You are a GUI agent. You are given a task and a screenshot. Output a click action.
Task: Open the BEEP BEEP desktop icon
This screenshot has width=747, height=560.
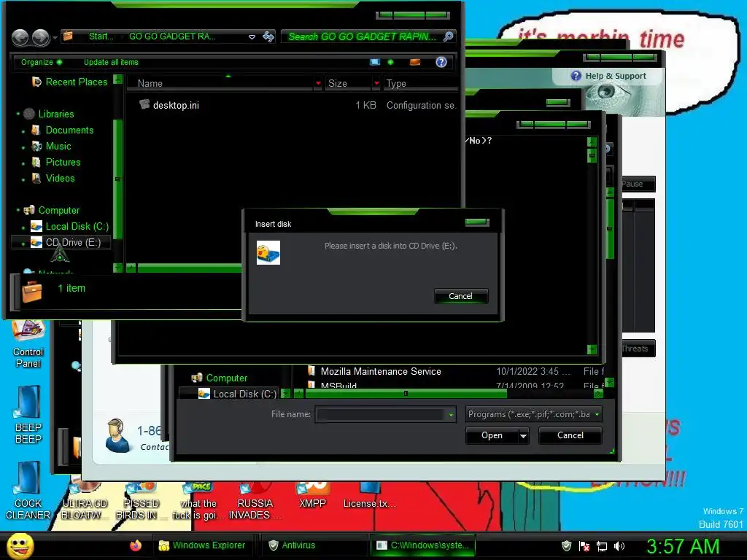tap(28, 414)
